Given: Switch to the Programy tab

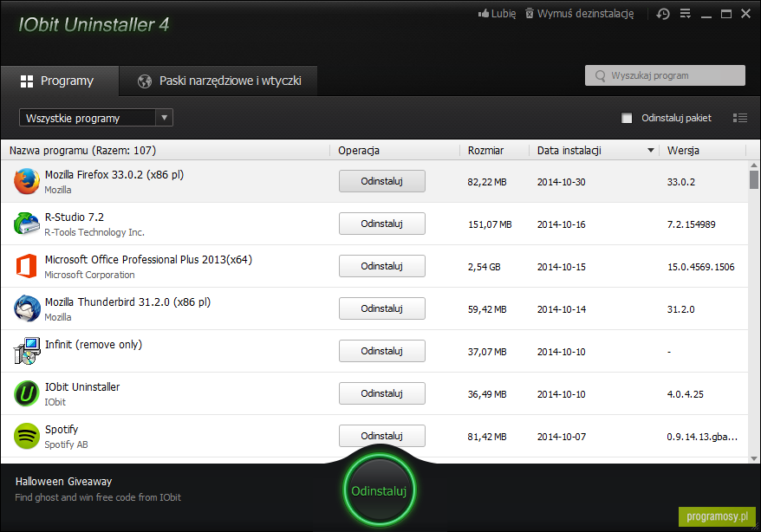Looking at the screenshot, I should (x=60, y=81).
